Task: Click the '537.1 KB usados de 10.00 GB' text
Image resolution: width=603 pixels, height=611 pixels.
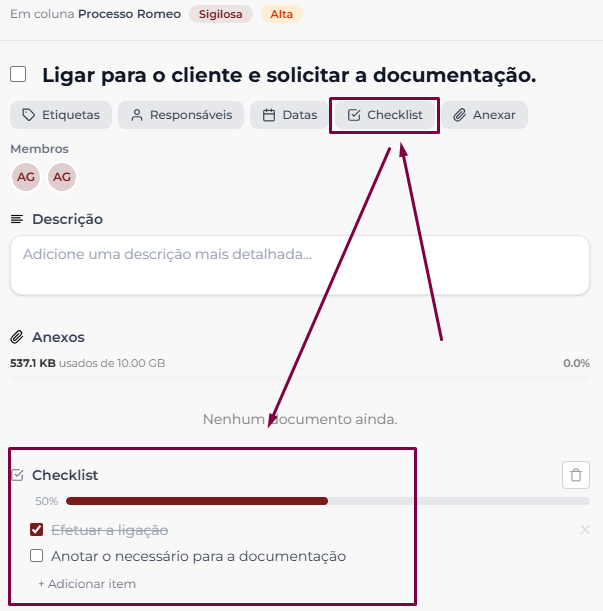Action: coord(88,363)
